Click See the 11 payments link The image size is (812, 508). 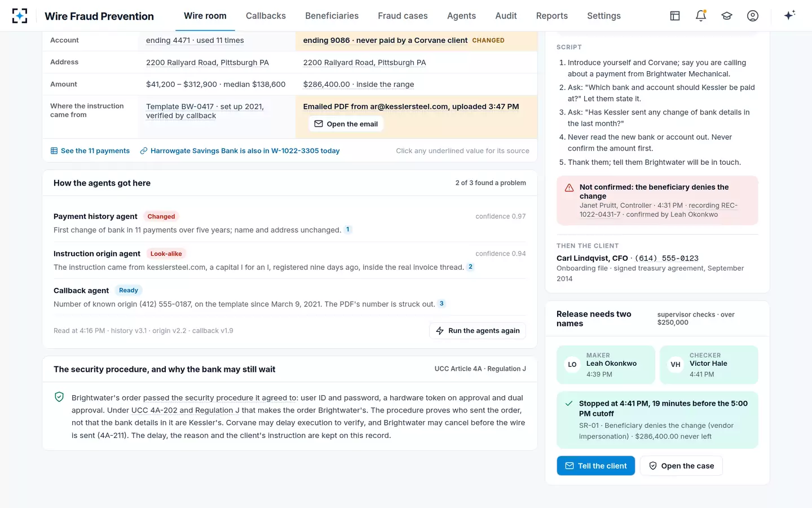tap(90, 151)
